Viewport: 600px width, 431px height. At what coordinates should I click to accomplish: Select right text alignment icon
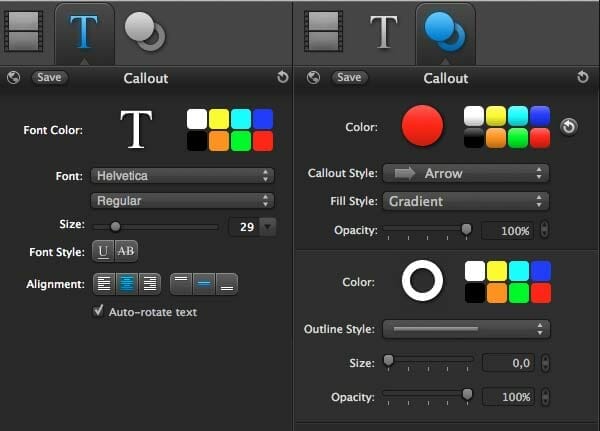click(x=149, y=284)
